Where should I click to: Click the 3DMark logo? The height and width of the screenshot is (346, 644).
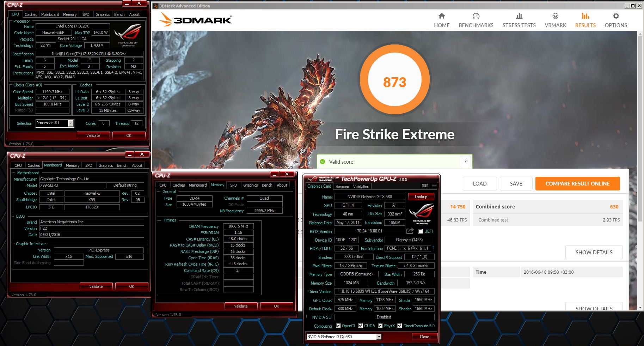(195, 19)
